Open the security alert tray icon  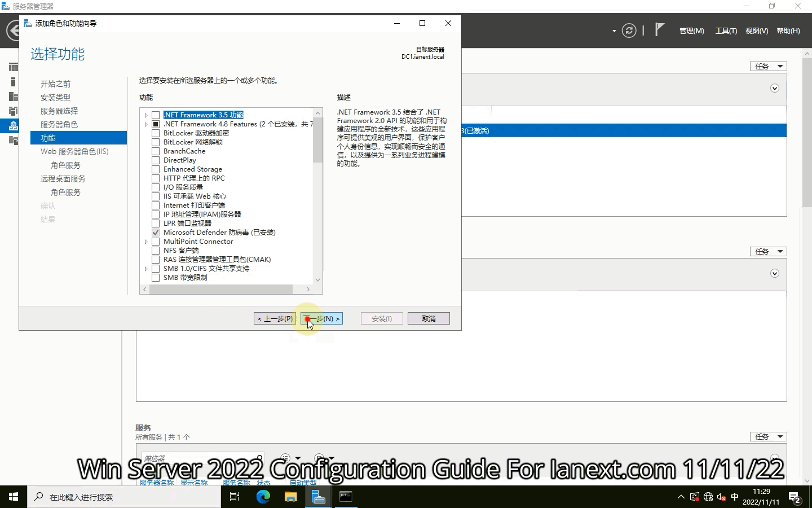click(x=695, y=497)
